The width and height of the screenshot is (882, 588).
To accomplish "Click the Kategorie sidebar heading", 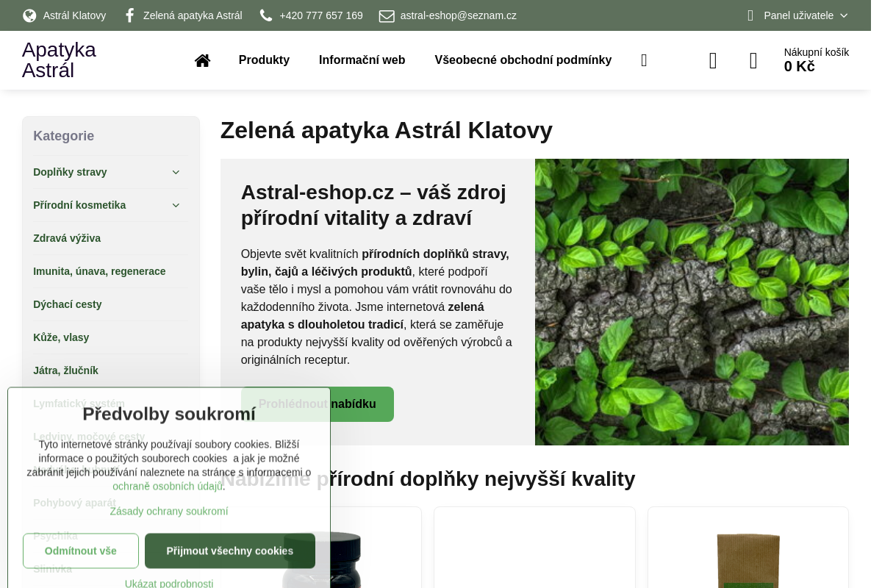I will tap(63, 136).
